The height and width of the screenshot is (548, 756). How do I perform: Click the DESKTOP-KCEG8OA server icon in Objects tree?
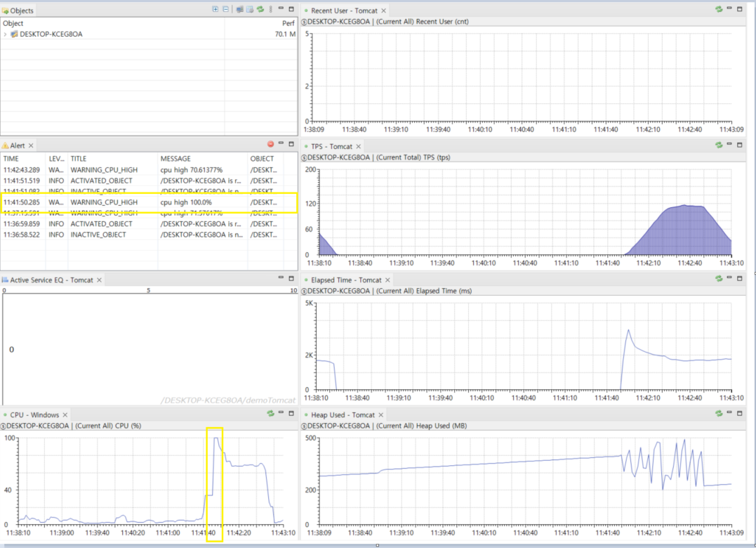[x=14, y=34]
